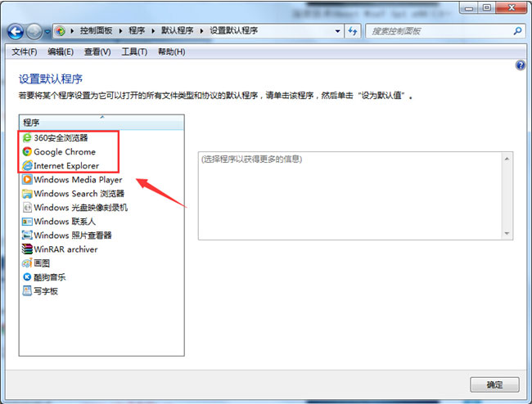
Task: Expand the address bar history dropdown
Action: click(337, 31)
